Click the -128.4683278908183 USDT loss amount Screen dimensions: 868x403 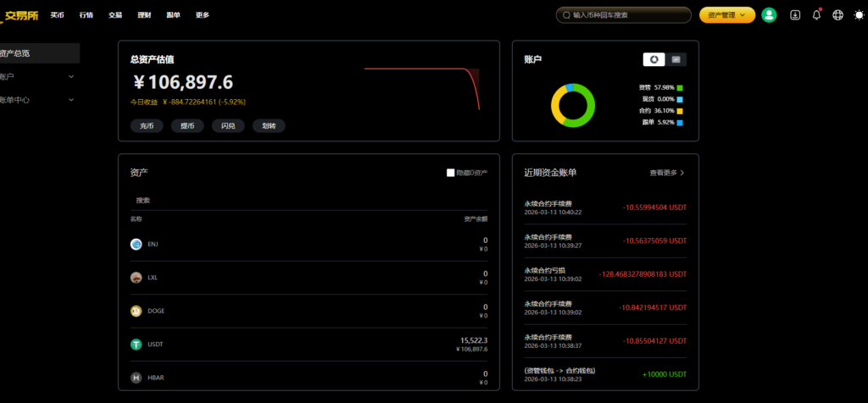(x=643, y=274)
